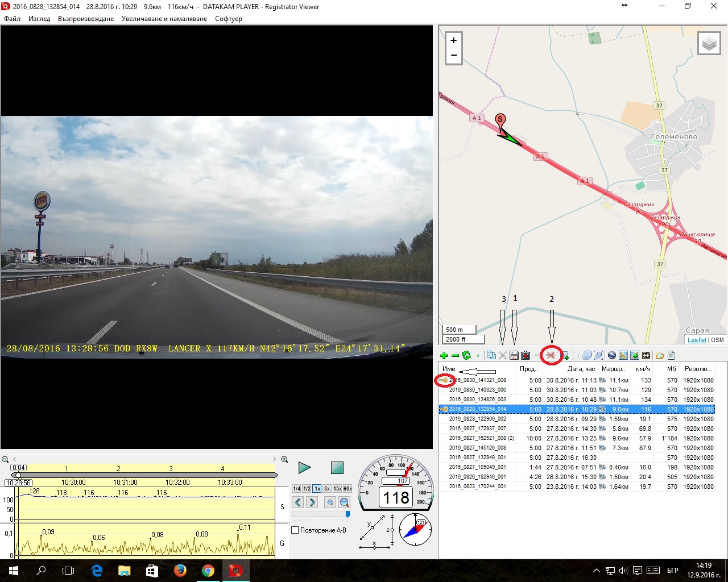
Task: Select the 60x playback speed
Action: (x=348, y=489)
